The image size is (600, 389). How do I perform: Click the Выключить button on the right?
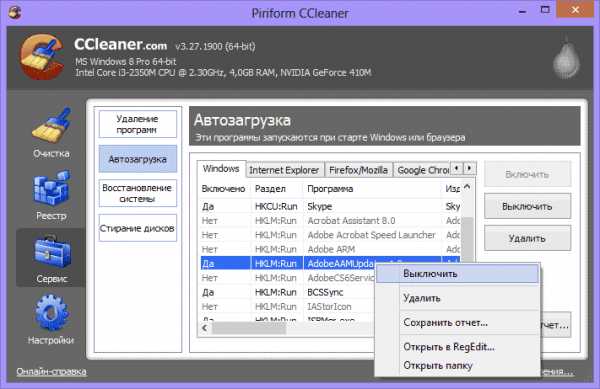[527, 206]
